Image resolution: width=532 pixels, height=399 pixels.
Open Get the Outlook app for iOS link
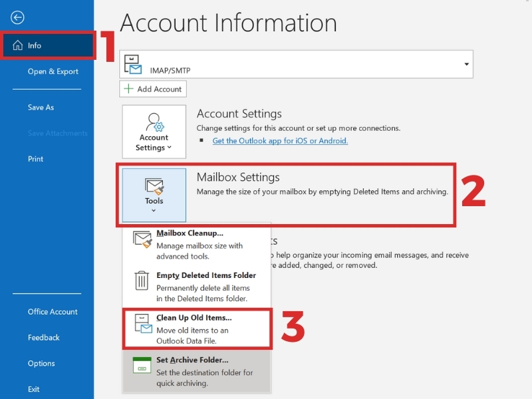pyautogui.click(x=280, y=141)
